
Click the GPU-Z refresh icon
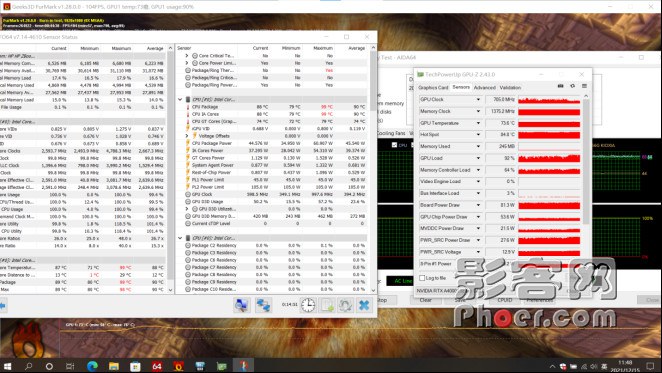point(572,86)
